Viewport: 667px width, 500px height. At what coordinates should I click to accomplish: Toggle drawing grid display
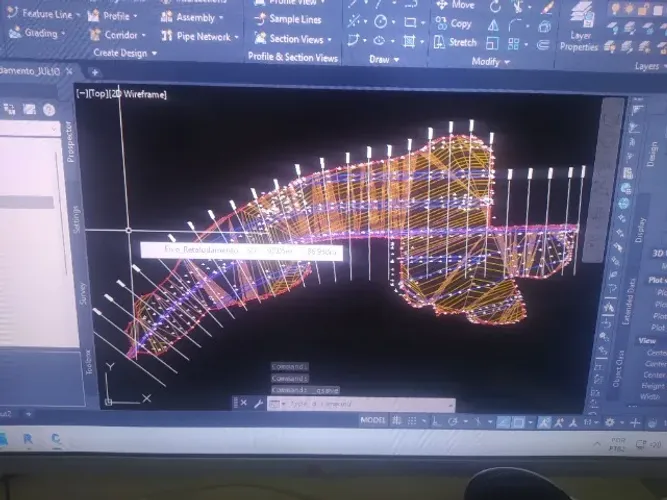[397, 421]
